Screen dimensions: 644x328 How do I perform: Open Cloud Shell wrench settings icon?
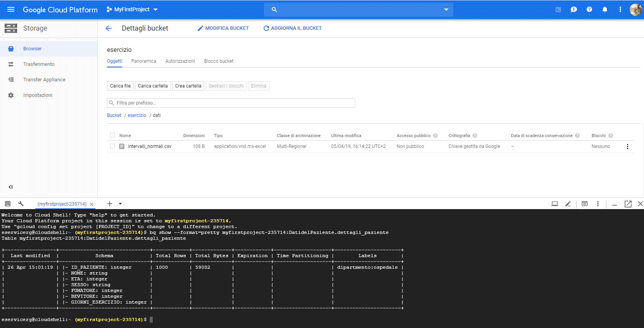21,204
